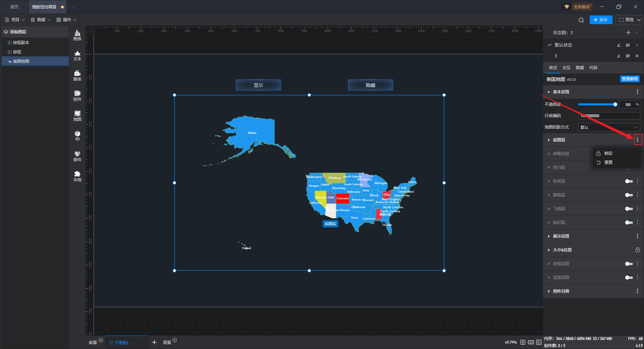This screenshot has width=644, height=349.
Task: Select the 地图 map component icon
Action: [x=77, y=116]
